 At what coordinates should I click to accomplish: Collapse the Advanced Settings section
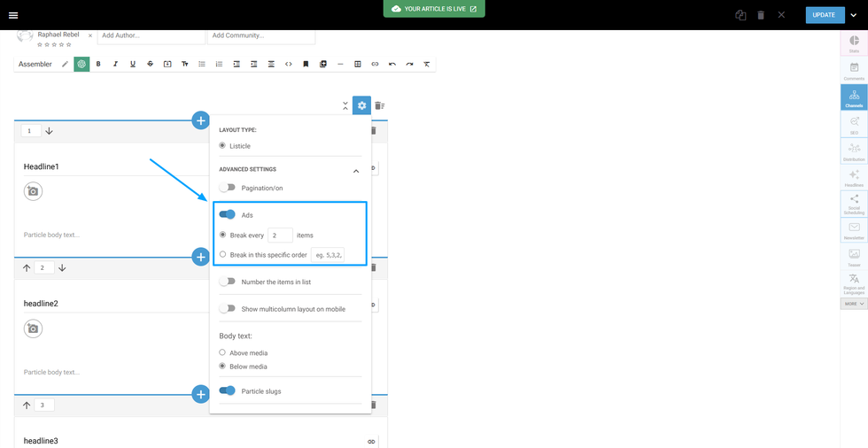[356, 170]
